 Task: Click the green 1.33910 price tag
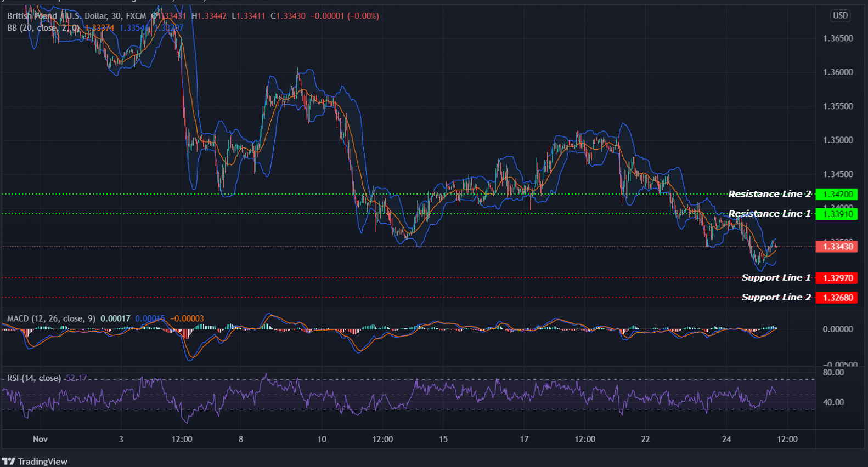(x=837, y=214)
